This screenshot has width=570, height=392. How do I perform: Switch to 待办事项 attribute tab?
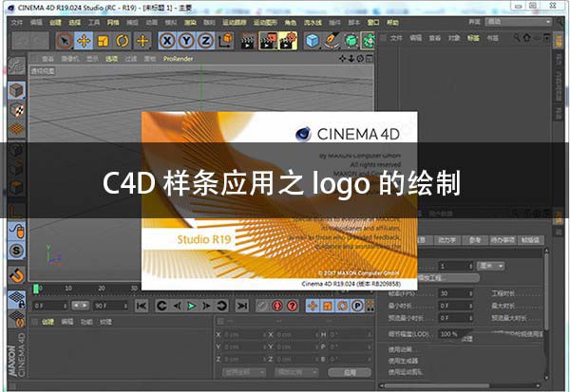click(503, 240)
